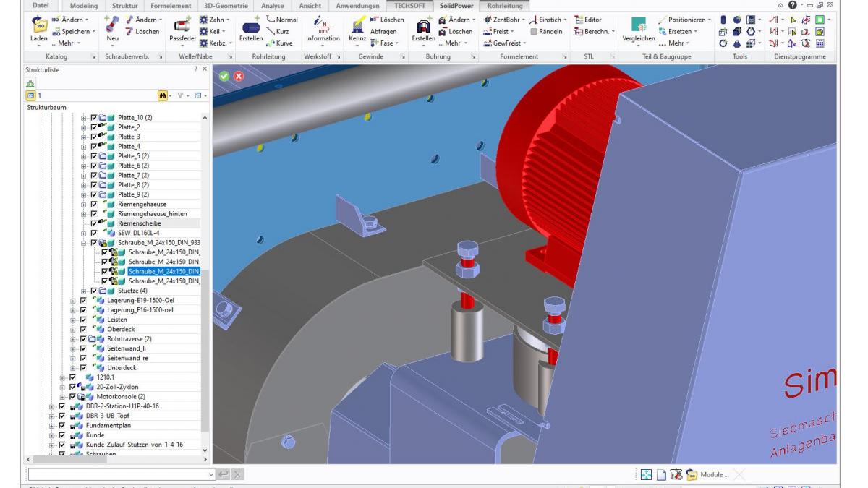The image size is (868, 488).
Task: Expand the Platte_5 (2) node
Action: click(x=84, y=155)
